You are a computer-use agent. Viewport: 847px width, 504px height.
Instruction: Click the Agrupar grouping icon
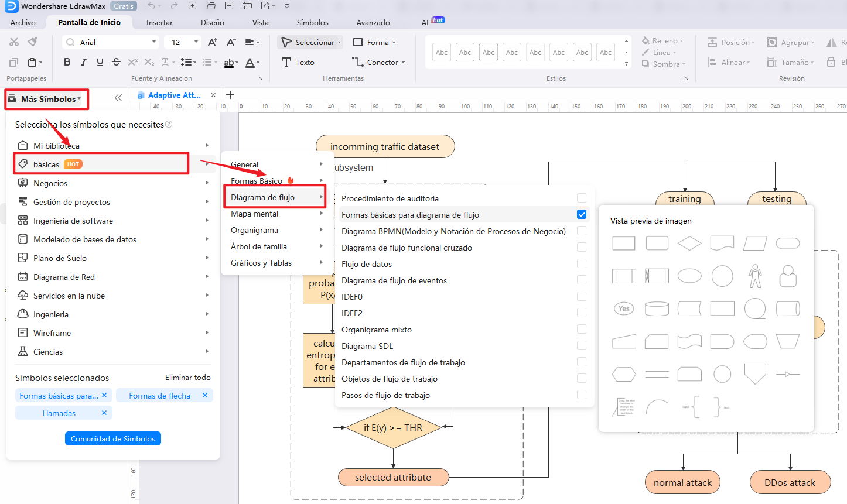tap(772, 42)
